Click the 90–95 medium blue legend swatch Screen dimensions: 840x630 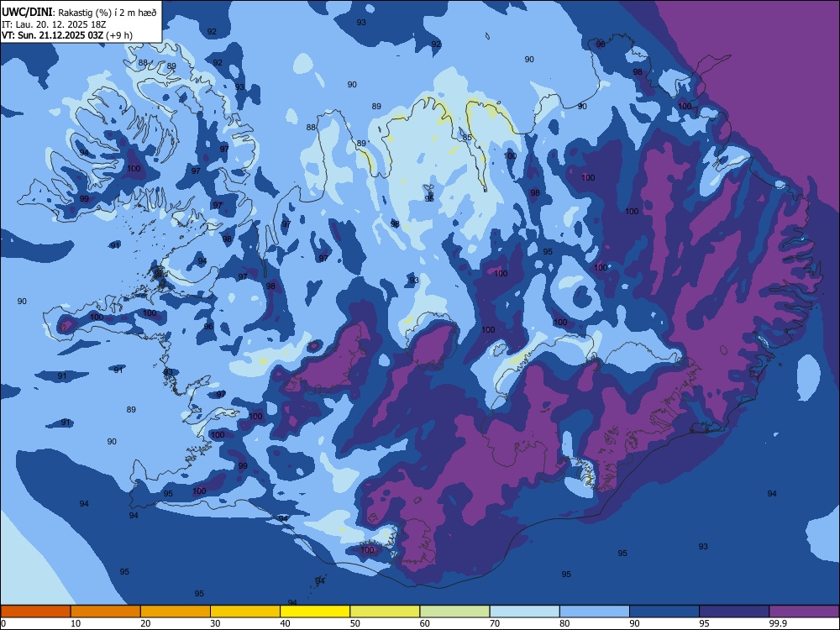point(664,612)
